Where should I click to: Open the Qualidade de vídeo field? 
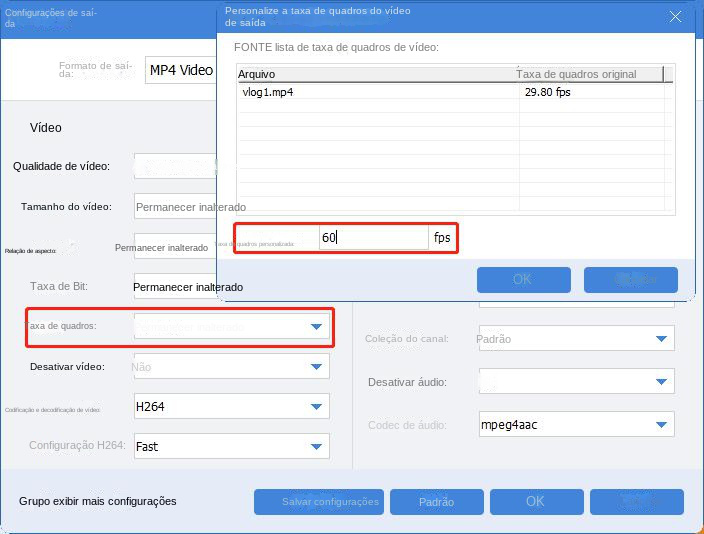click(x=176, y=166)
